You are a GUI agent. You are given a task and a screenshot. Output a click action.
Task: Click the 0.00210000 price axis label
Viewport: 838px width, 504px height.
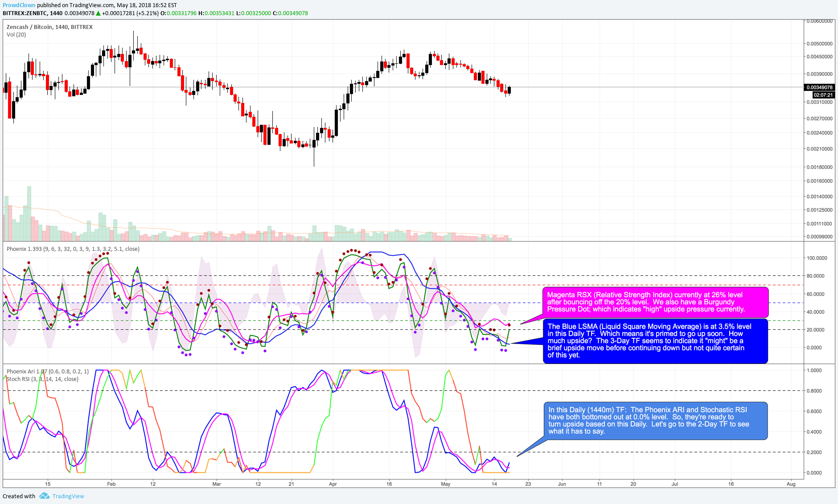(819, 149)
